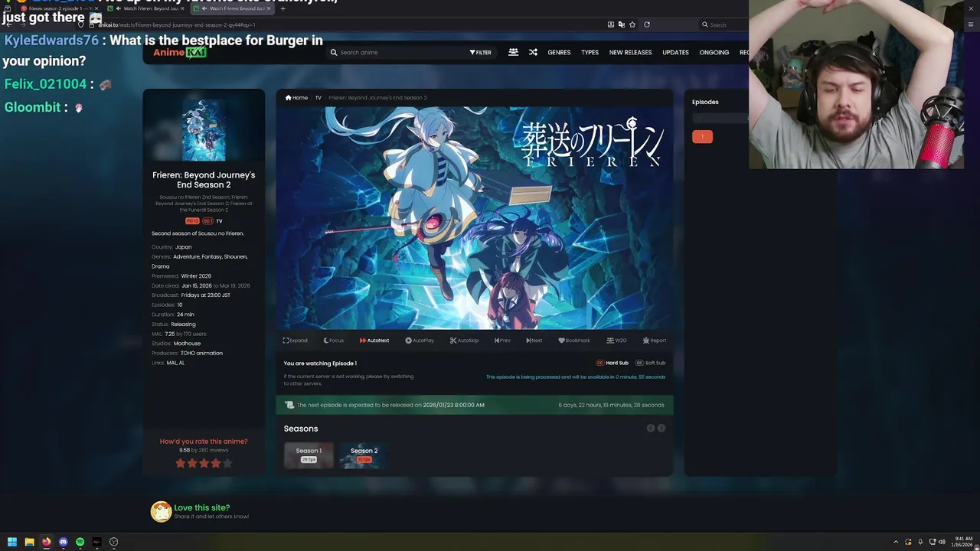This screenshot has height=551, width=980.
Task: Go to Prev episode
Action: (502, 341)
